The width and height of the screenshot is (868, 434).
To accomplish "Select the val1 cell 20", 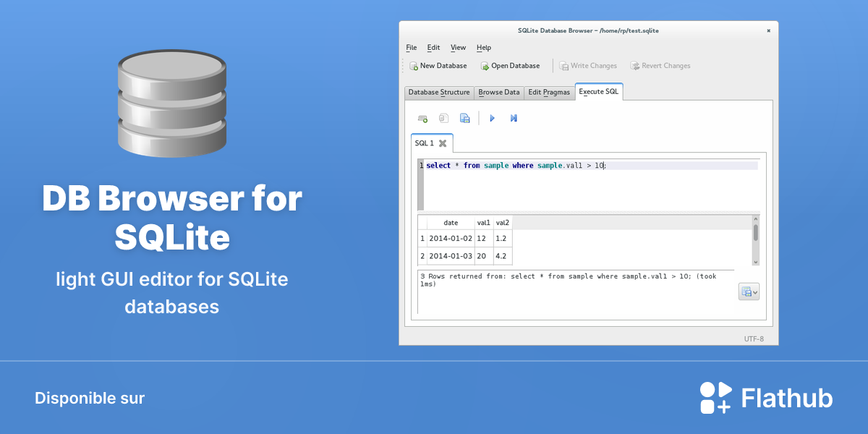I will (x=484, y=256).
